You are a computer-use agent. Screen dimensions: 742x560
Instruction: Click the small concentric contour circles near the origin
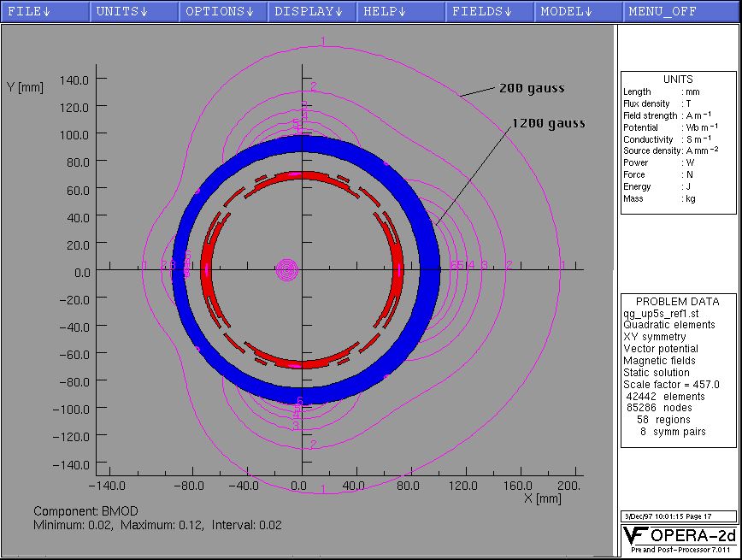(x=286, y=270)
